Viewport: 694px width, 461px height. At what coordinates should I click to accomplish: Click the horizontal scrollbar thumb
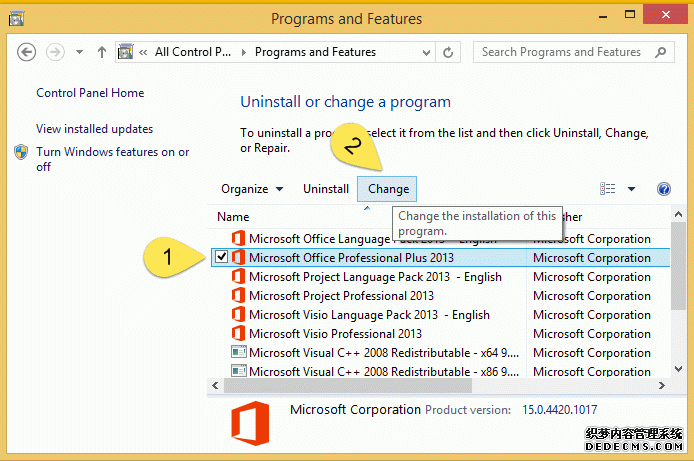coord(347,385)
